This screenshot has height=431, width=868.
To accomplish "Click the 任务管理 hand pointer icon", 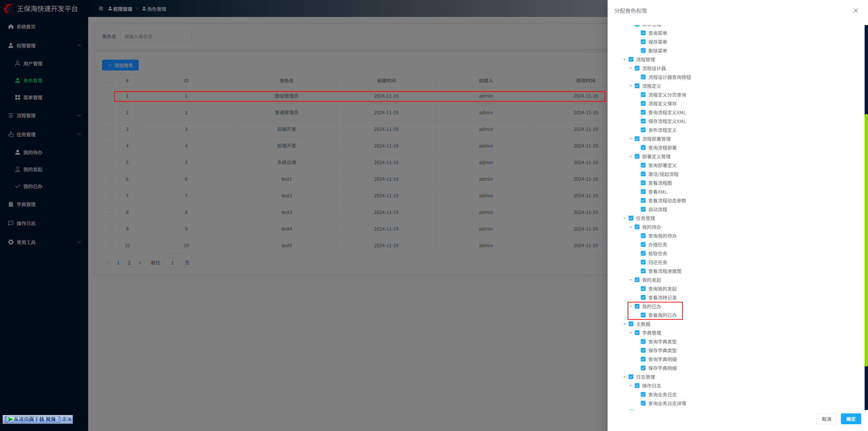I will [x=11, y=134].
